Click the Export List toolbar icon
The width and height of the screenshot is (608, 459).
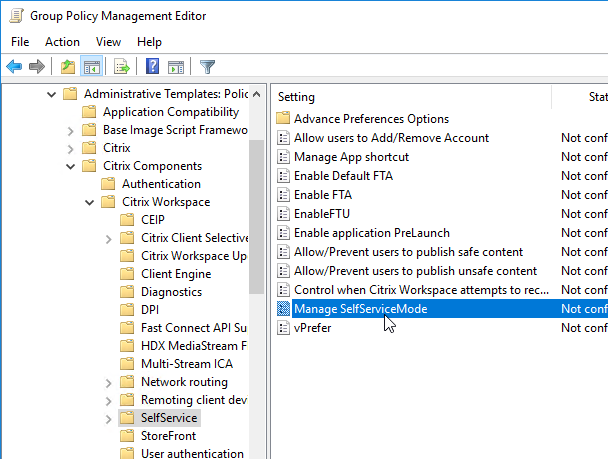[122, 67]
